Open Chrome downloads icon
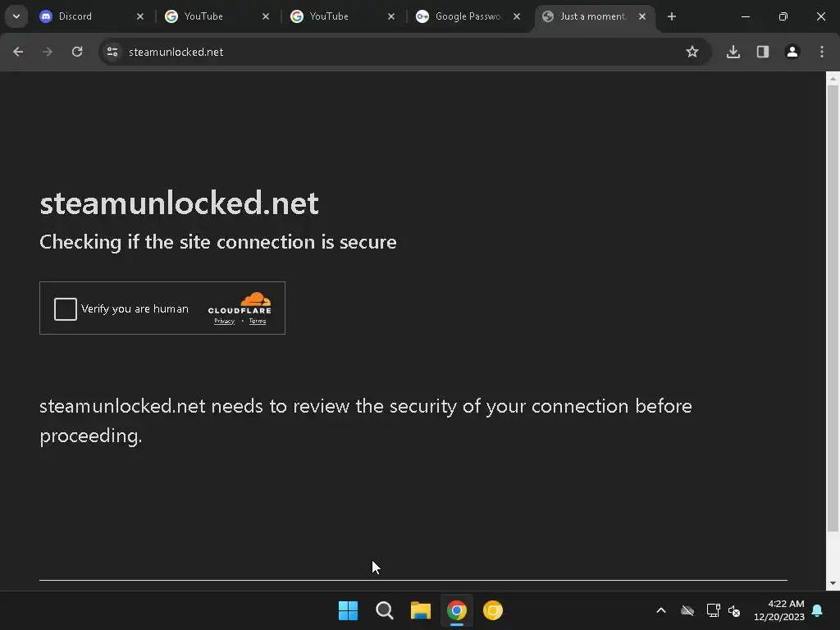Screen dimensions: 840x630 pyautogui.click(x=733, y=52)
